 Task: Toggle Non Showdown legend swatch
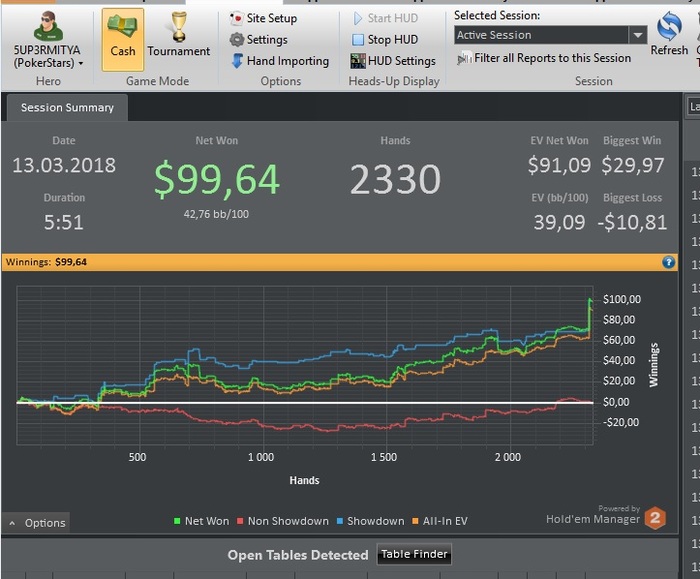240,521
